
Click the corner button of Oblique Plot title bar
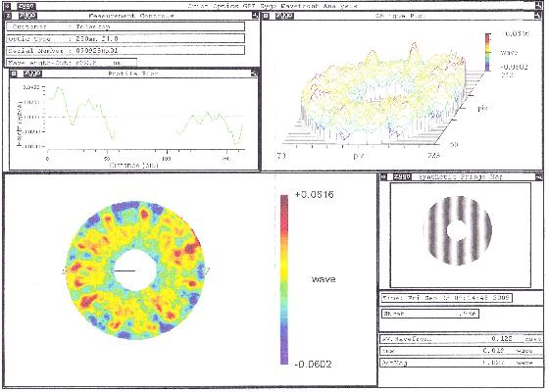pyautogui.click(x=537, y=16)
